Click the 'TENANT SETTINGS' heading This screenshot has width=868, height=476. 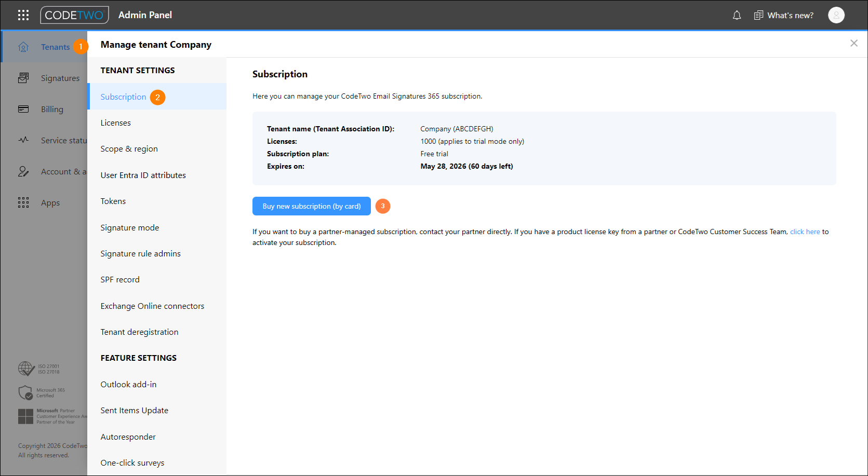click(x=138, y=70)
